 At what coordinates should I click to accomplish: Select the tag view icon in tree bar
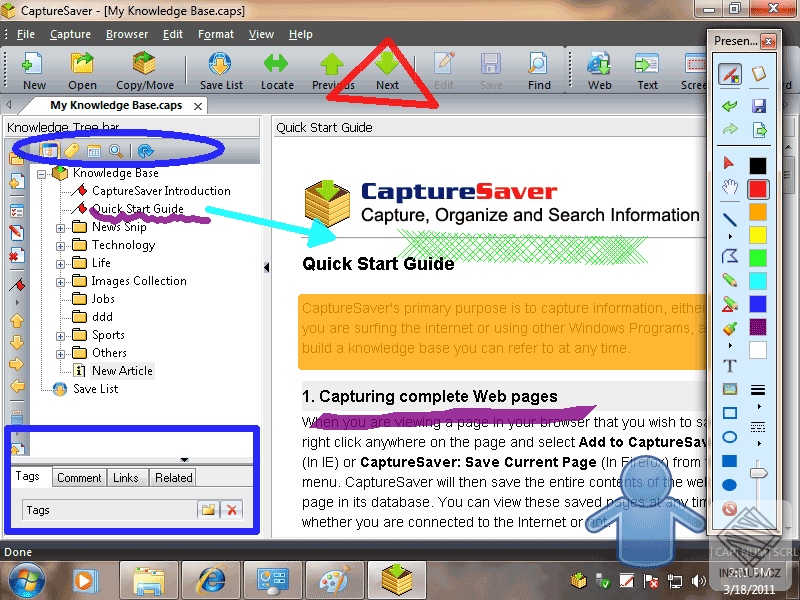click(x=71, y=151)
